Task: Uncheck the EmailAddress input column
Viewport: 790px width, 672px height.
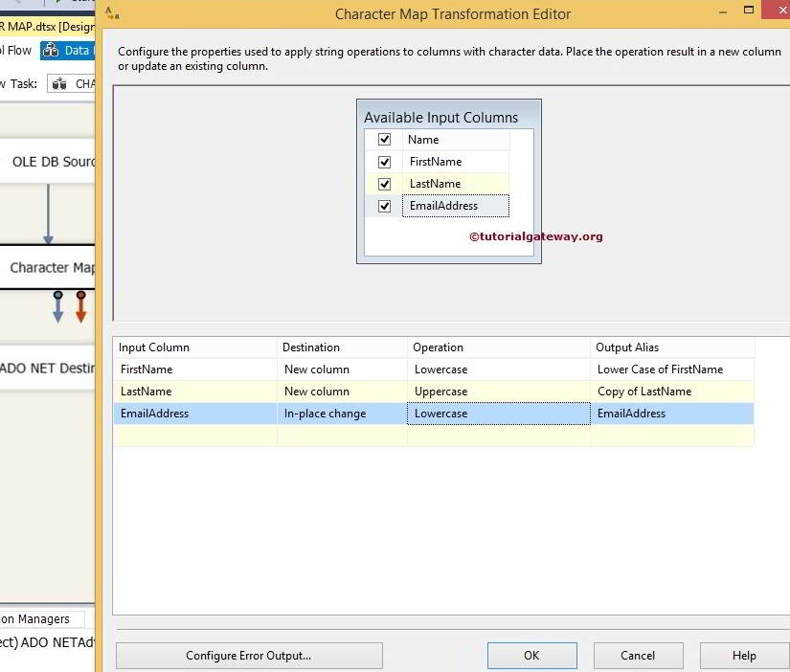Action: (x=384, y=205)
